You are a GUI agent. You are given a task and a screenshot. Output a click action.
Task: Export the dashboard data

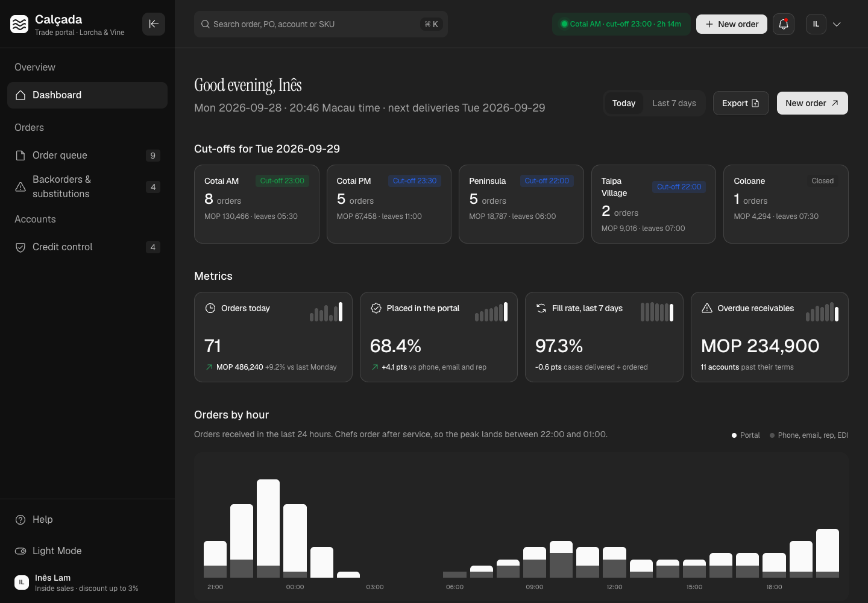[x=741, y=103]
